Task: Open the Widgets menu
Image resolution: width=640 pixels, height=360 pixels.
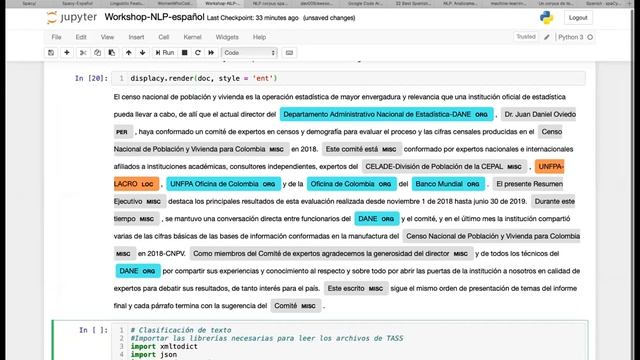Action: [227, 37]
